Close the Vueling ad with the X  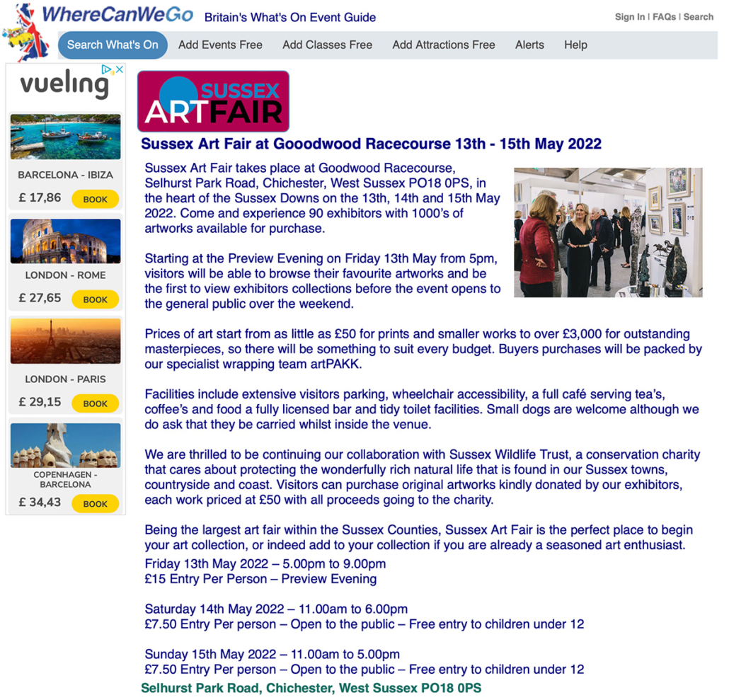coord(120,69)
